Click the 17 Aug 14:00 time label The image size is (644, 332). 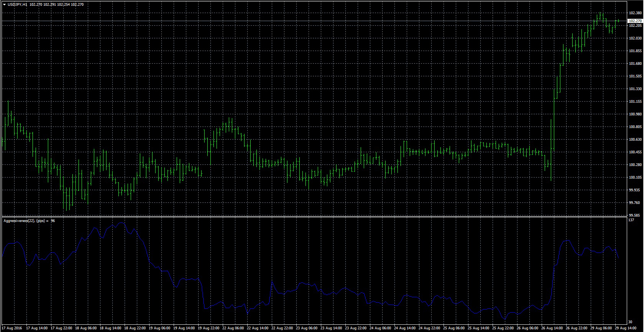(x=37, y=329)
